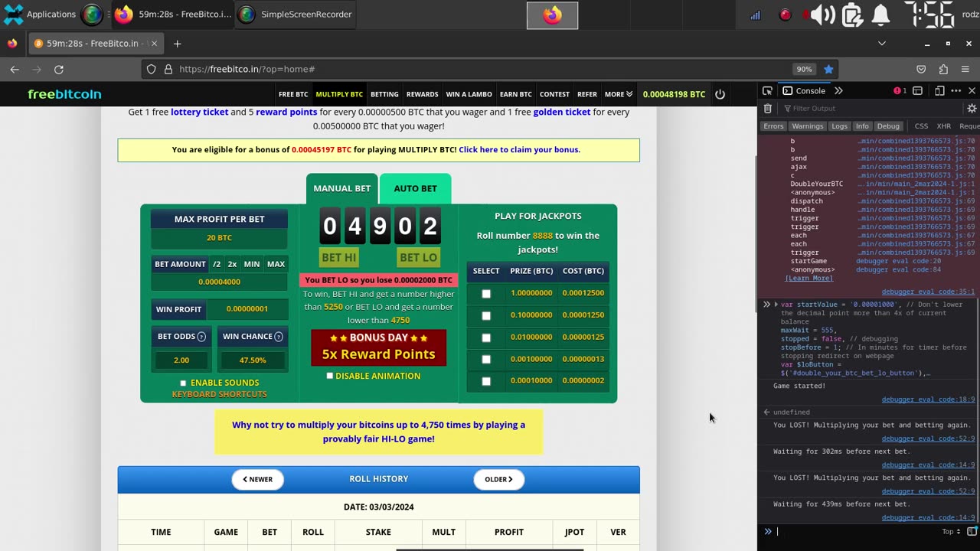Go back in browser history
Image resolution: width=980 pixels, height=551 pixels.
pos(15,69)
